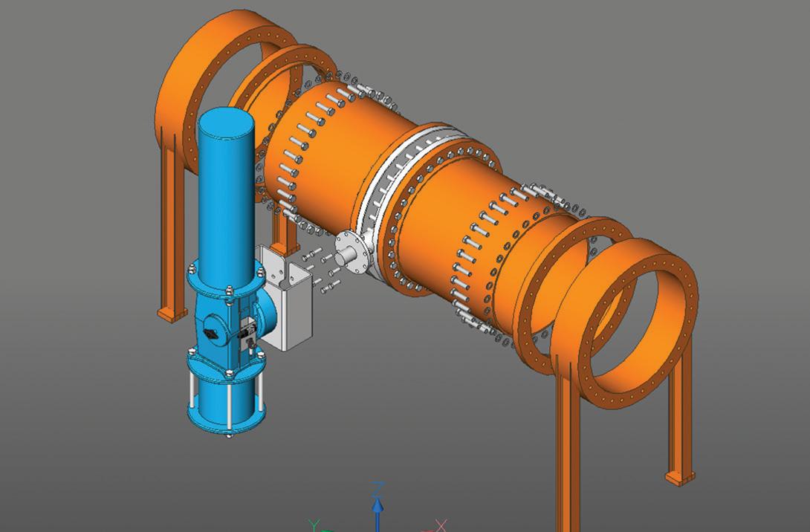Screen dimensions: 810x532
Task: Select the round gray shaft flange plate
Action: click(x=353, y=252)
